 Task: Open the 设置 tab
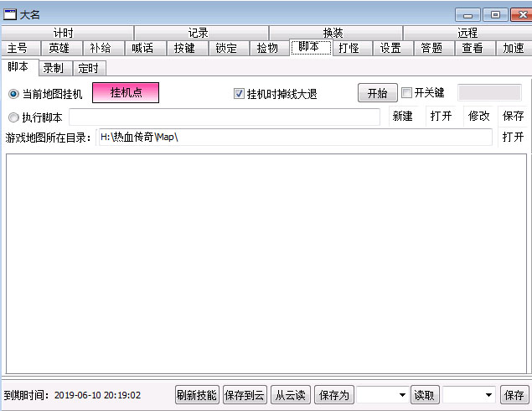[x=393, y=48]
